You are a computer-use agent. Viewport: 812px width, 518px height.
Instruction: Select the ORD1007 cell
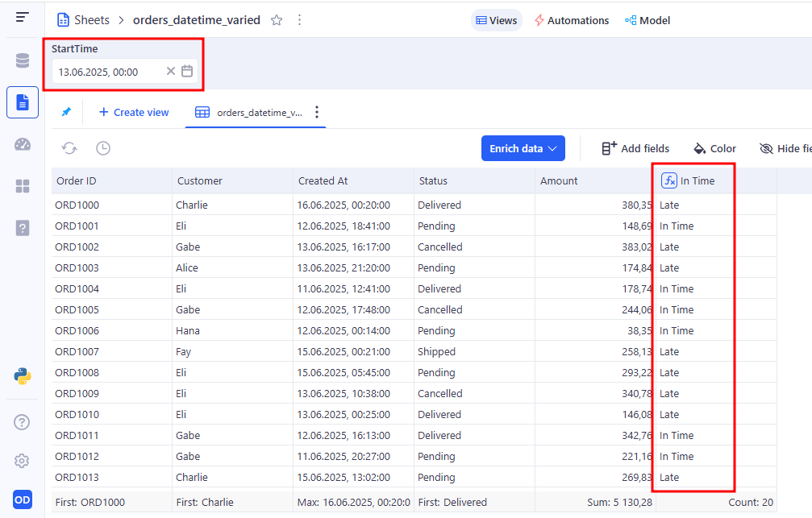coord(112,351)
